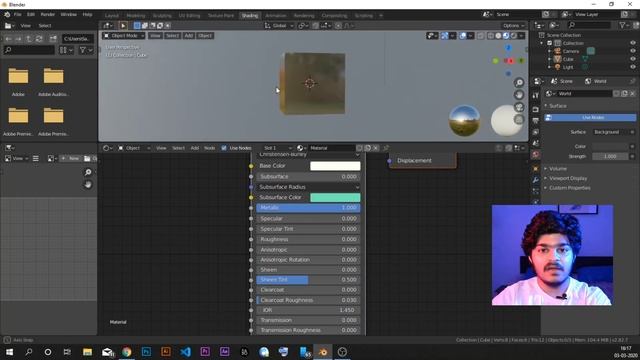Refresh the file browser list
This screenshot has height=360, width=640.
point(39,39)
